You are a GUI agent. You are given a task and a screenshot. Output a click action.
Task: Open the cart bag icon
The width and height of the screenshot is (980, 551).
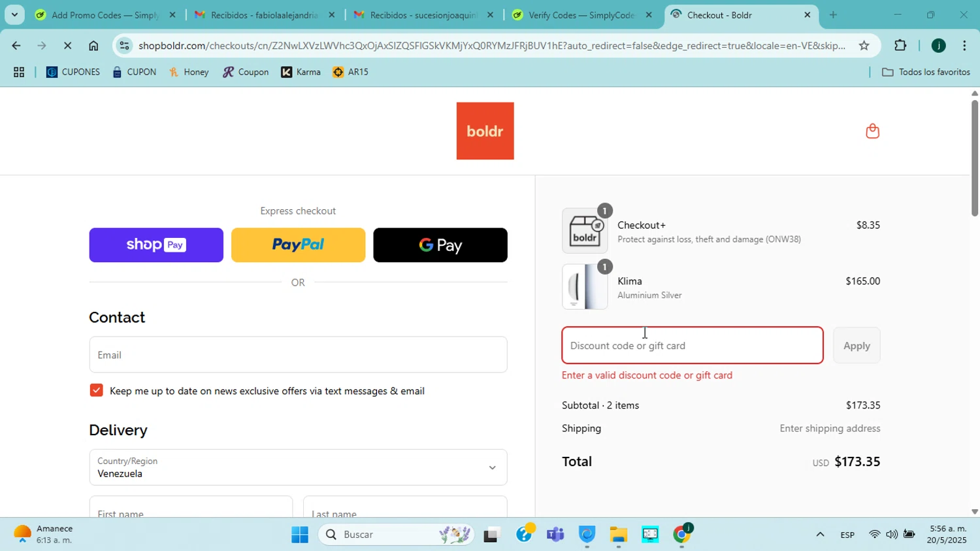[872, 131]
